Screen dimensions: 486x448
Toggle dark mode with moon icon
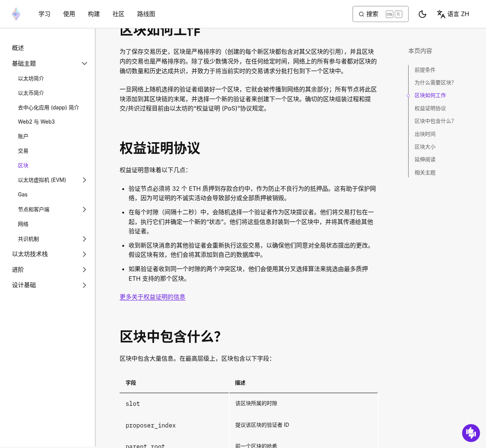422,14
